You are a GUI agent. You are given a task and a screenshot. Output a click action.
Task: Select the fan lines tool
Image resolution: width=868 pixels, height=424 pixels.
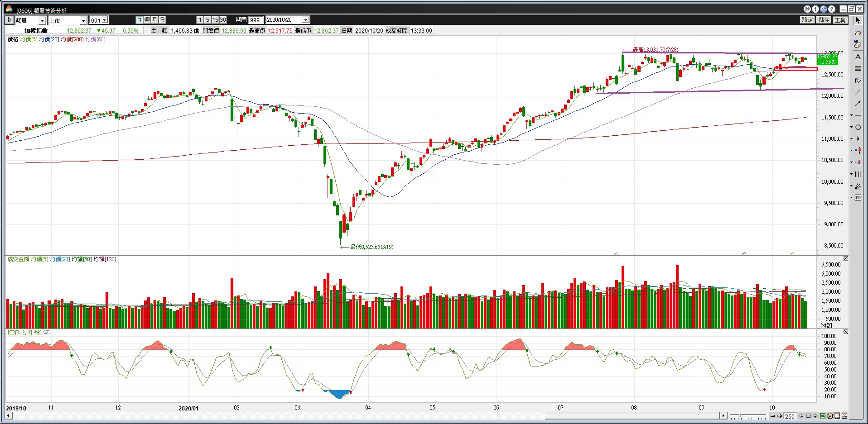coord(858,186)
